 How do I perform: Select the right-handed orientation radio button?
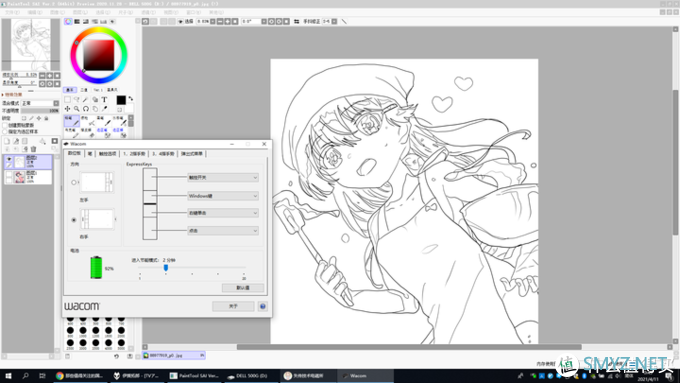(x=74, y=220)
